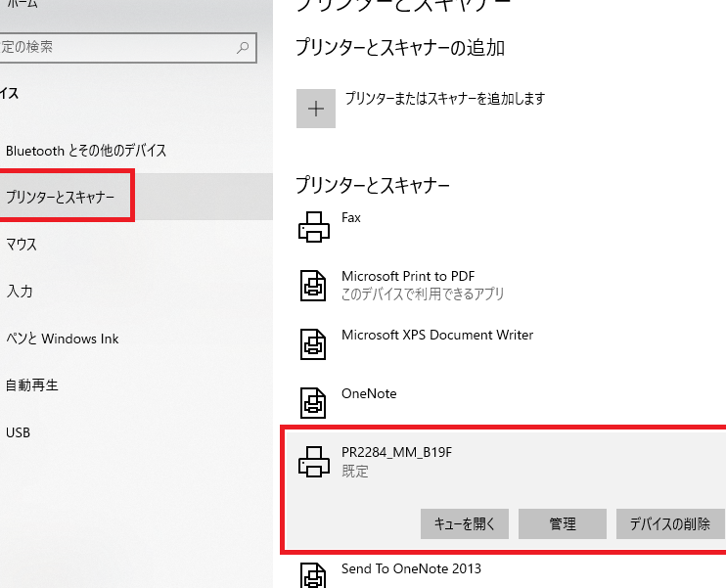The image size is (726, 588).
Task: Switch to ペンと Windows Ink settings
Action: click(x=63, y=339)
